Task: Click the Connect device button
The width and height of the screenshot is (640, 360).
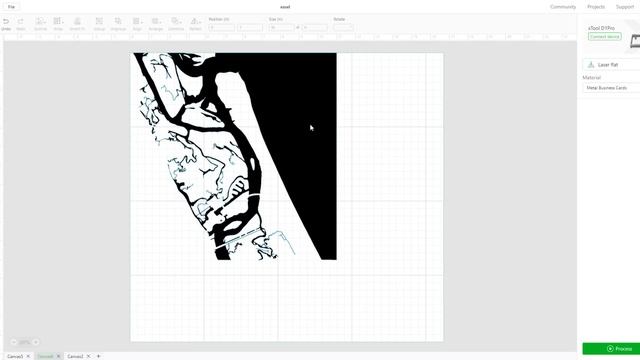Action: point(604,37)
